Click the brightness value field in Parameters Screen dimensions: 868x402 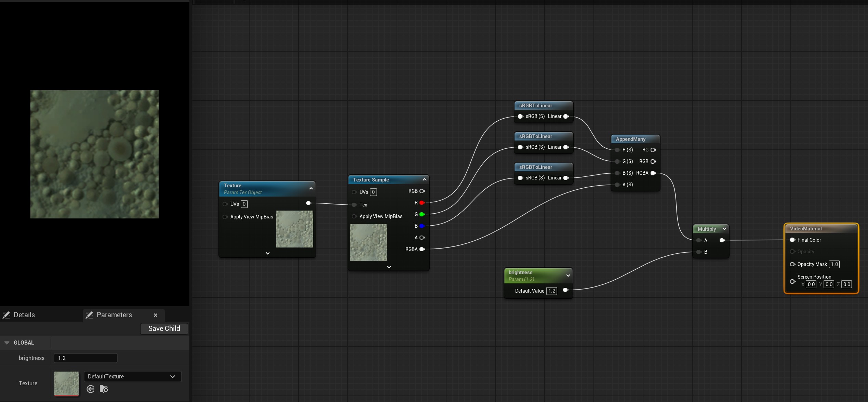(x=85, y=358)
